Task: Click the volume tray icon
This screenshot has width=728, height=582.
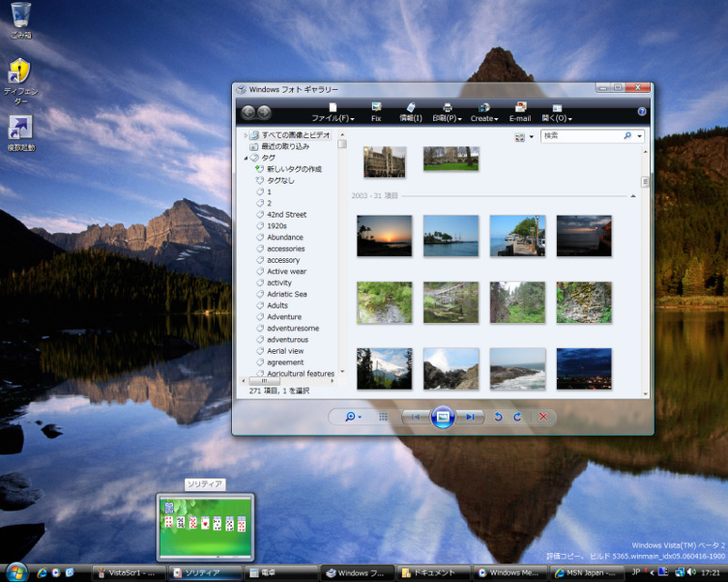Action: pyautogui.click(x=691, y=572)
